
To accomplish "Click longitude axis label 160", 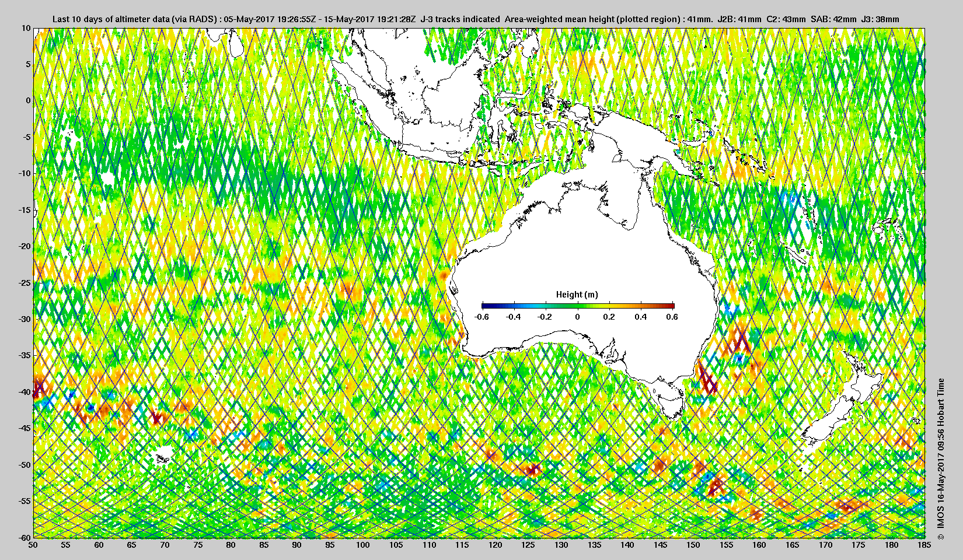I will (759, 545).
